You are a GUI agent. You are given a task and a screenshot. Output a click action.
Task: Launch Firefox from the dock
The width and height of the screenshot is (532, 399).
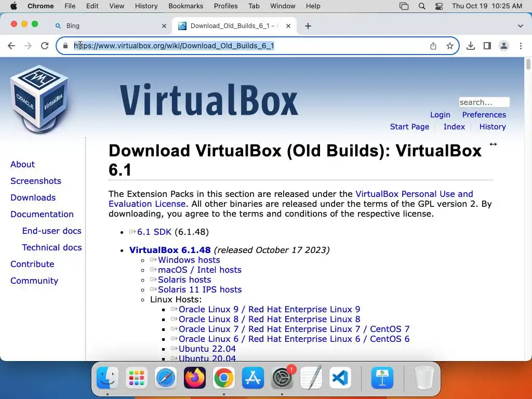click(195, 378)
